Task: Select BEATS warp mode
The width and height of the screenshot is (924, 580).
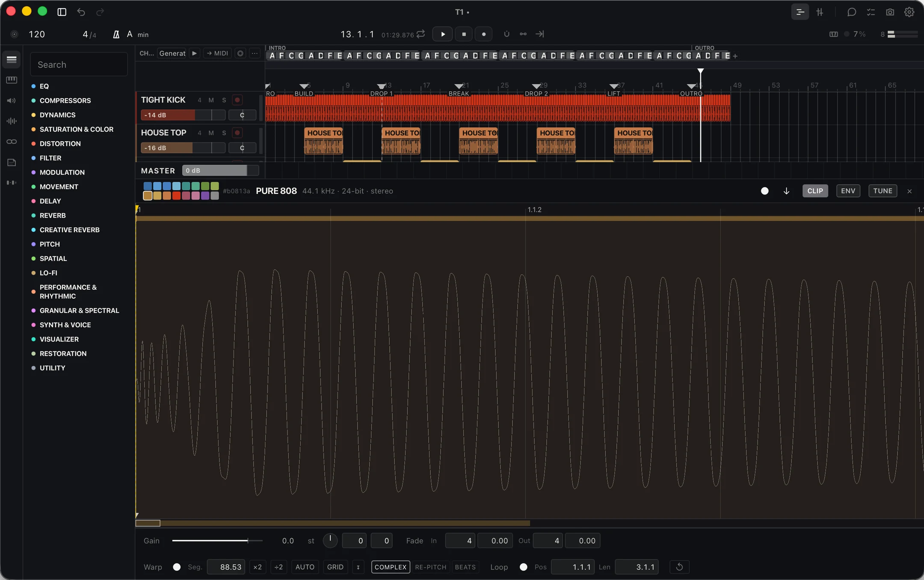Action: pos(465,567)
